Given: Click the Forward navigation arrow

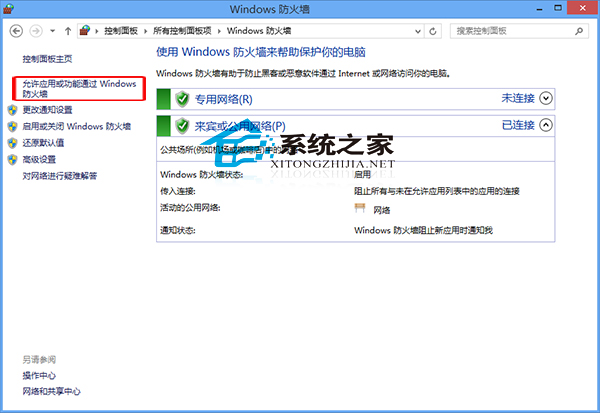Looking at the screenshot, I should click(36, 31).
